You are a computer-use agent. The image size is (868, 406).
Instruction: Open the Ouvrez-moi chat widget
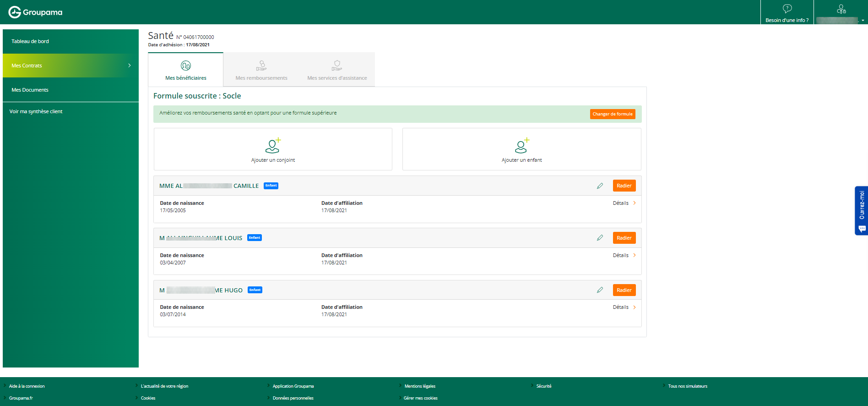click(861, 210)
